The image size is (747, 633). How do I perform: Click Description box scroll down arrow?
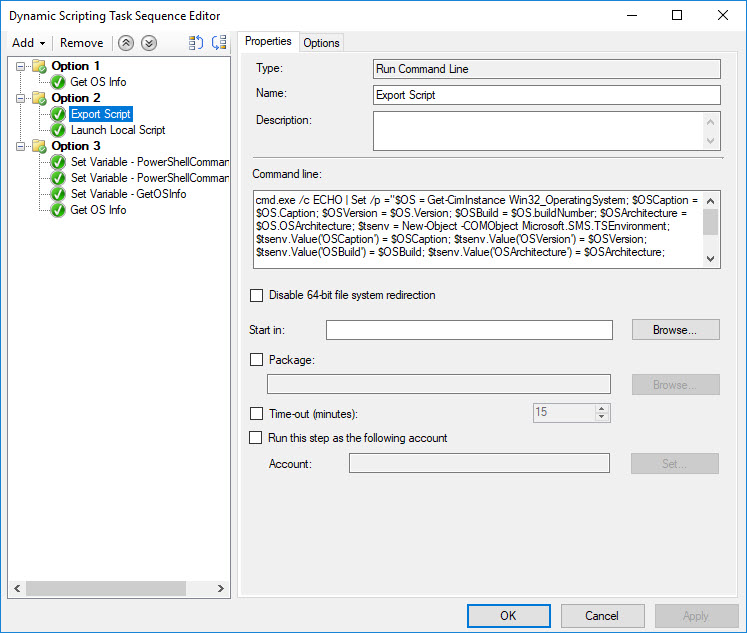710,141
